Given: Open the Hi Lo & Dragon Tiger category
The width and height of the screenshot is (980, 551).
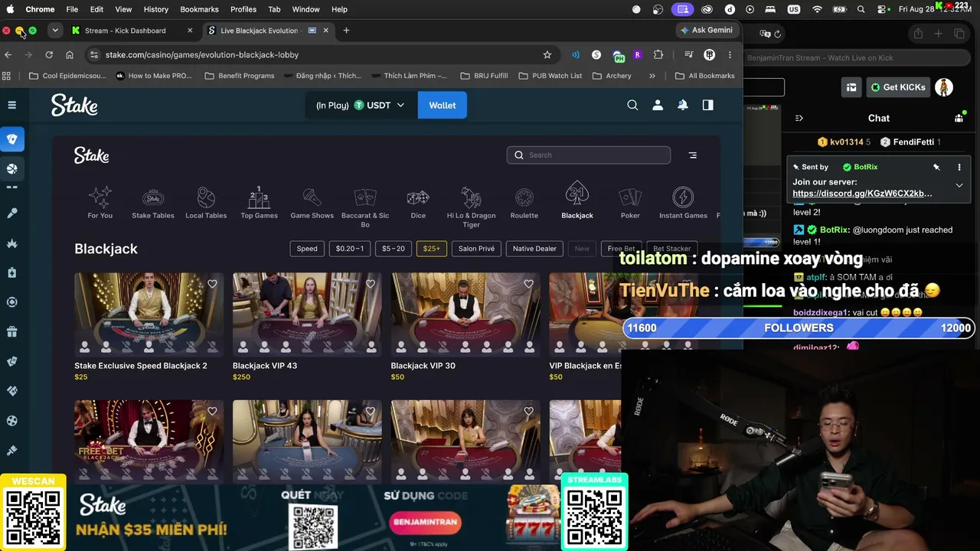Looking at the screenshot, I should tap(471, 208).
